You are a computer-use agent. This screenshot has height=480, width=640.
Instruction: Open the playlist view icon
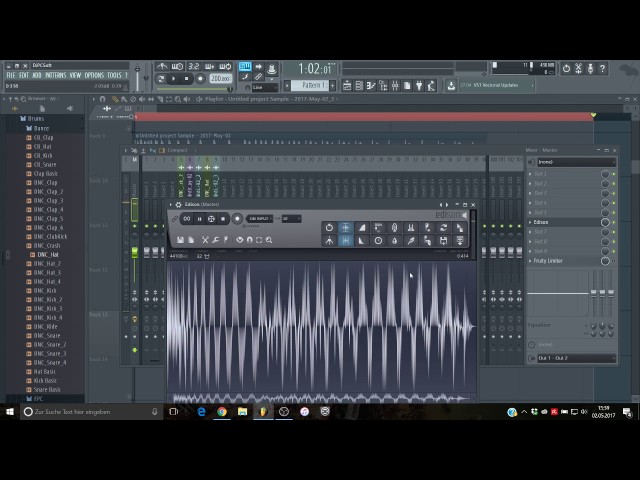tap(347, 86)
